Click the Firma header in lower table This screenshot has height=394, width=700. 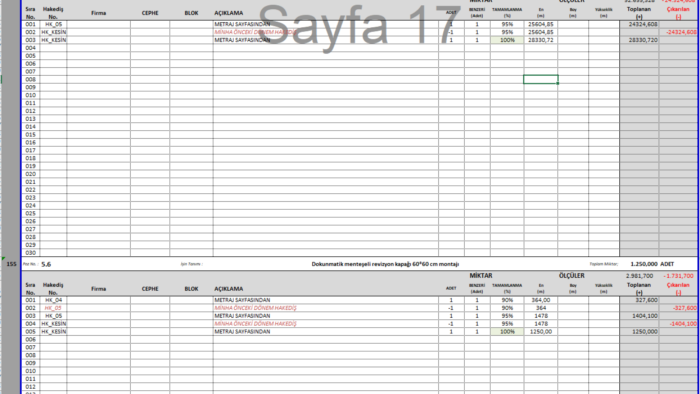99,289
